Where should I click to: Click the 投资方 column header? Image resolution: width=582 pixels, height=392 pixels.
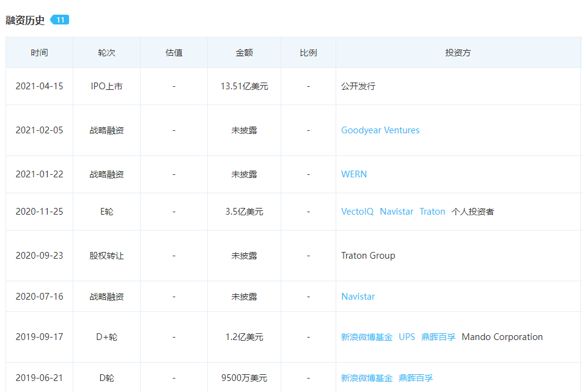(458, 53)
